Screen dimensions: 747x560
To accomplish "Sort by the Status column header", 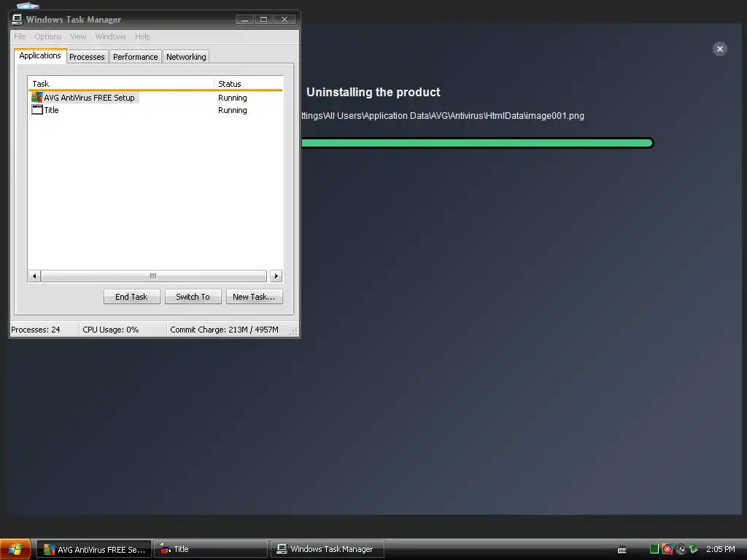I will 248,83.
